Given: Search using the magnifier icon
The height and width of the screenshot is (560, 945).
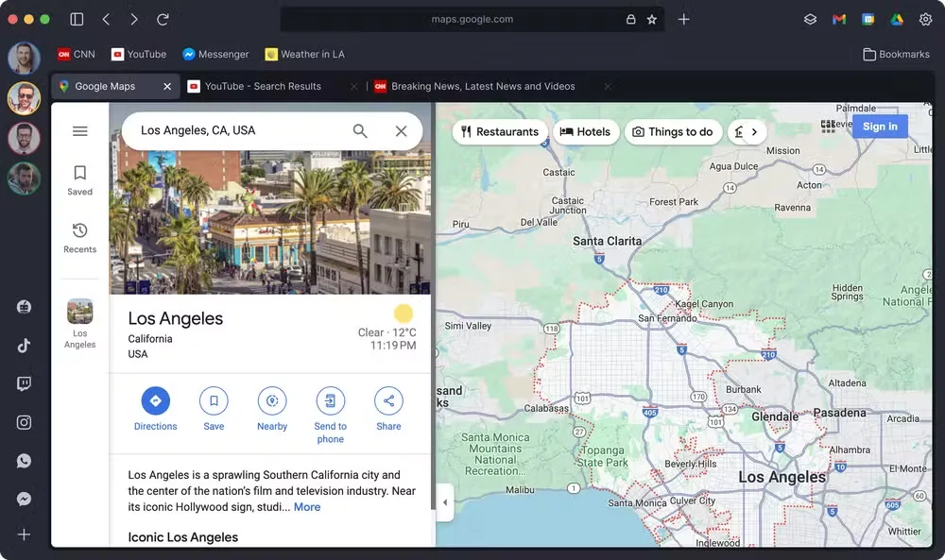Looking at the screenshot, I should click(360, 130).
